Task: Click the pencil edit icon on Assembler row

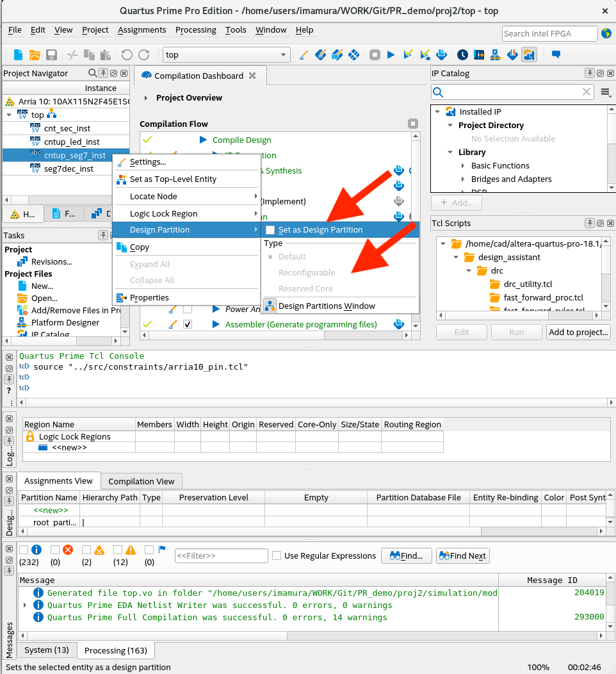Action: point(173,324)
